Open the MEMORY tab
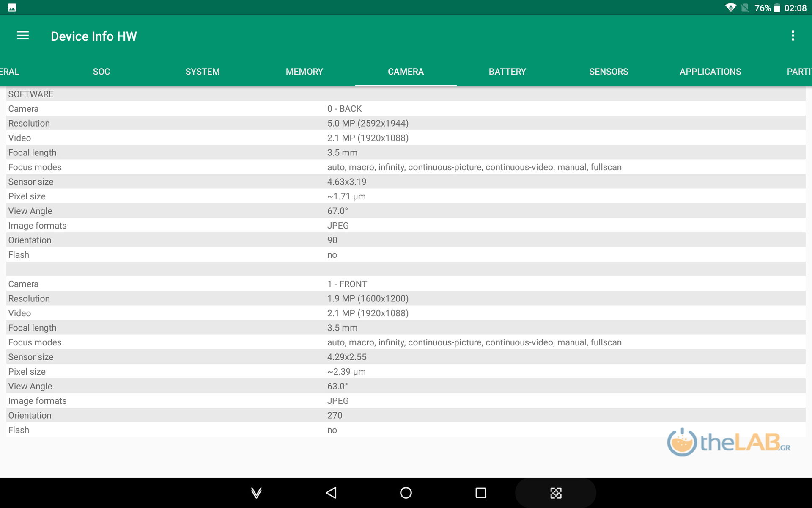 (304, 72)
